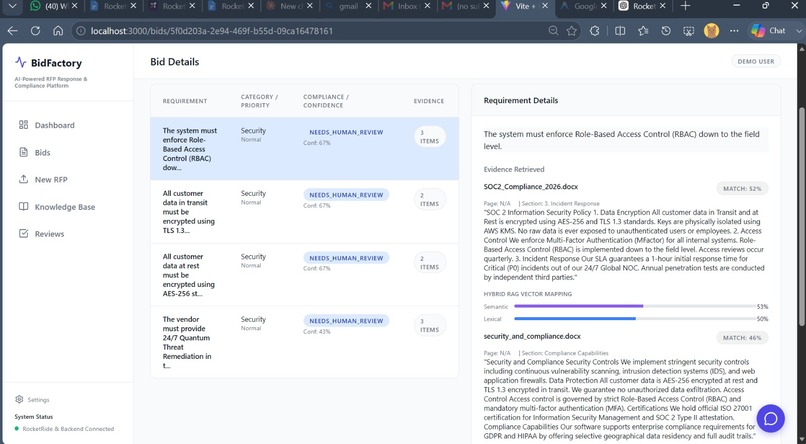Viewport: 806px width, 444px height.
Task: Click Conf: 43% on Quantum Threat row
Action: pyautogui.click(x=317, y=331)
